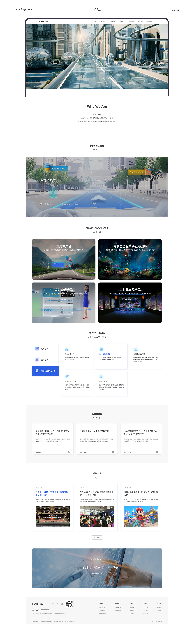Select the 软件研发 tab in Meta Holo
Screen dimensions: 194x644
pos(45,360)
